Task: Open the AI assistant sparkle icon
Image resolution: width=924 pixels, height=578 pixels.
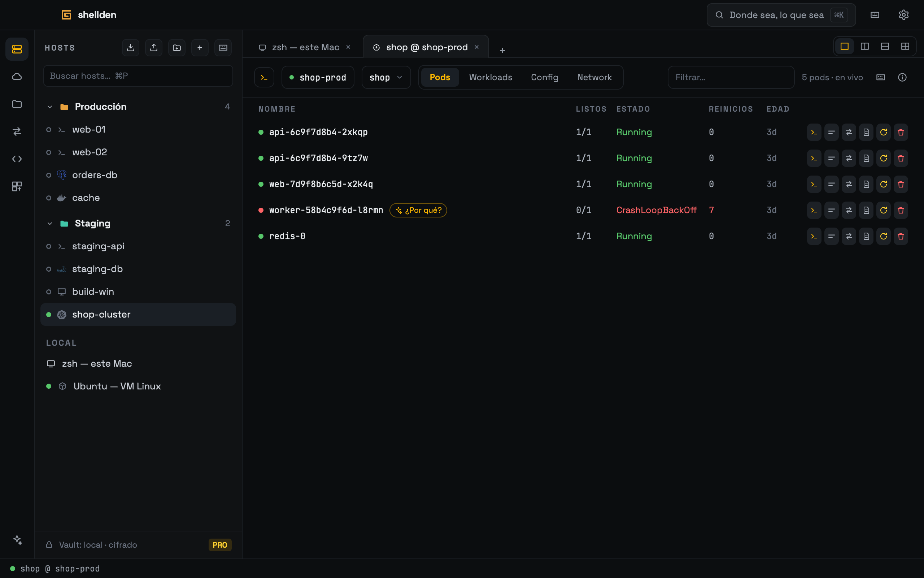Action: (18, 539)
